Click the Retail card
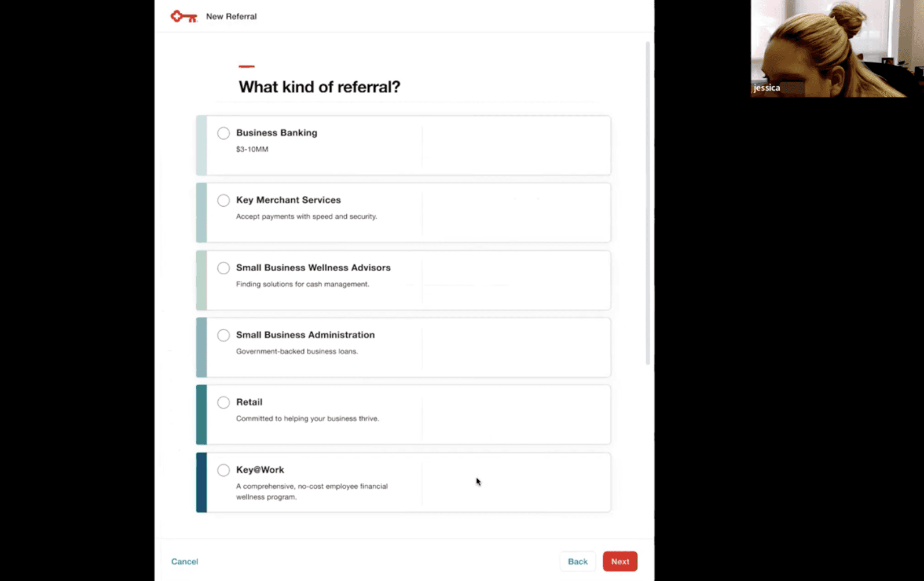 [x=403, y=414]
